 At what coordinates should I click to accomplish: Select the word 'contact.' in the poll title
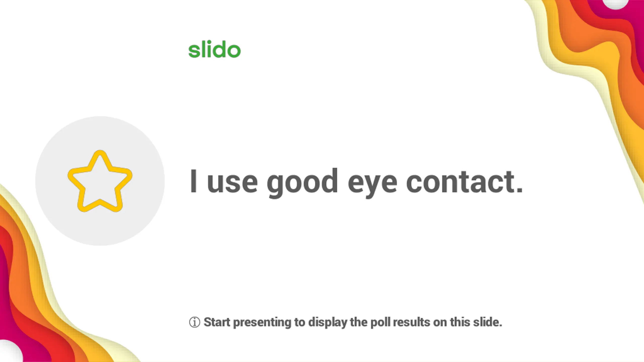[x=465, y=181]
